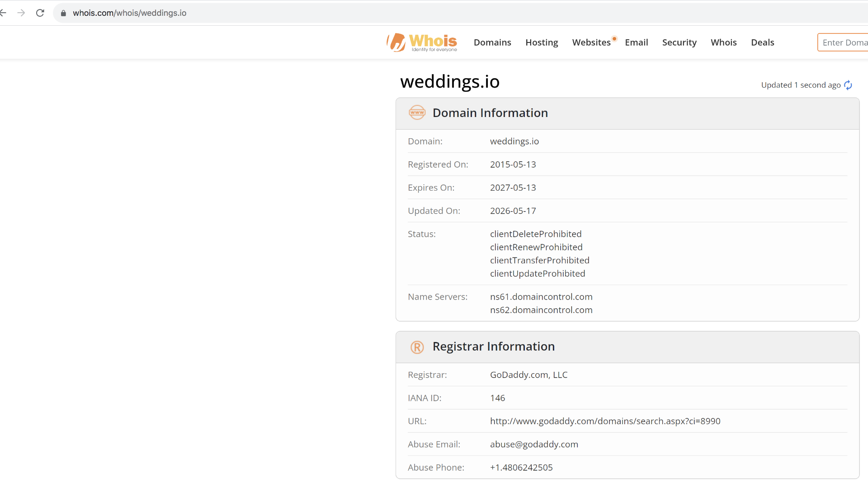Click the Registered On label
This screenshot has width=868, height=487.
pyautogui.click(x=438, y=164)
